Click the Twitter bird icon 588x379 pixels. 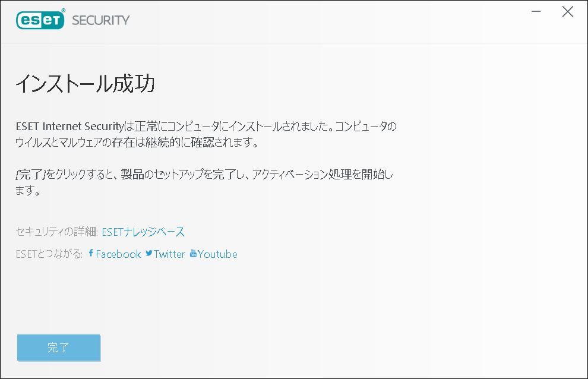[149, 253]
